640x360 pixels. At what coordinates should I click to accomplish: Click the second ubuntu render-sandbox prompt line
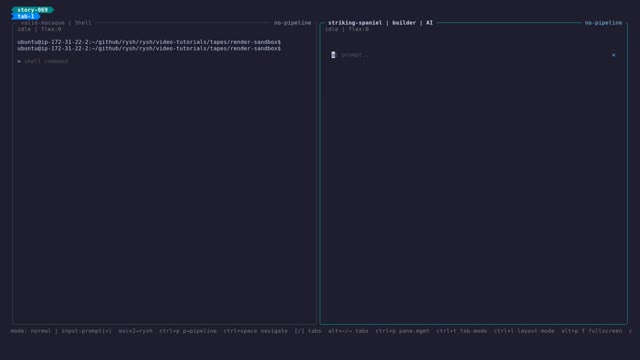point(149,49)
